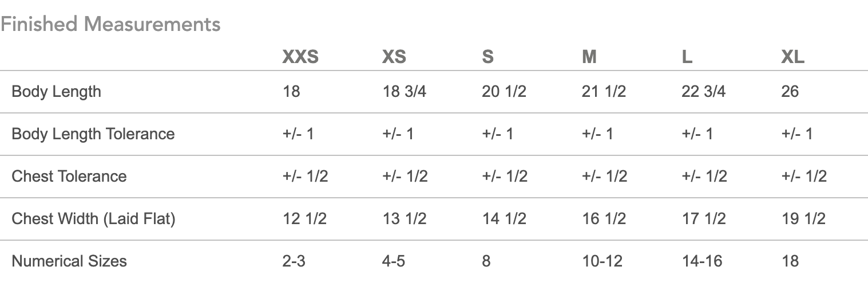
Task: Click the Body Length Tolerance row label
Action: point(93,134)
